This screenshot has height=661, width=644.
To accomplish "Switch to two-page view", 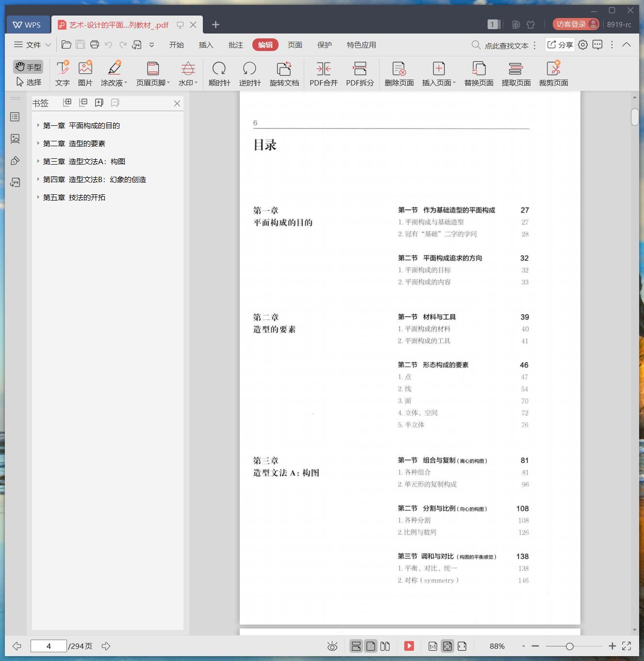I will 385,646.
